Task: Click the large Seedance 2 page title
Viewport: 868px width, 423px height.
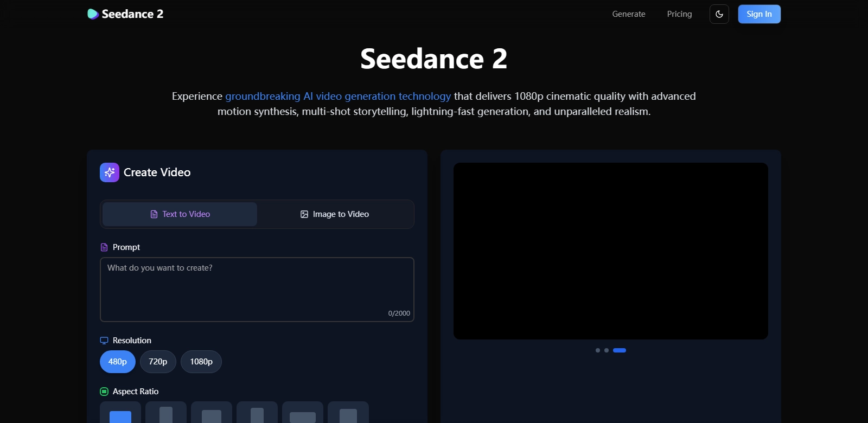Action: (x=434, y=59)
